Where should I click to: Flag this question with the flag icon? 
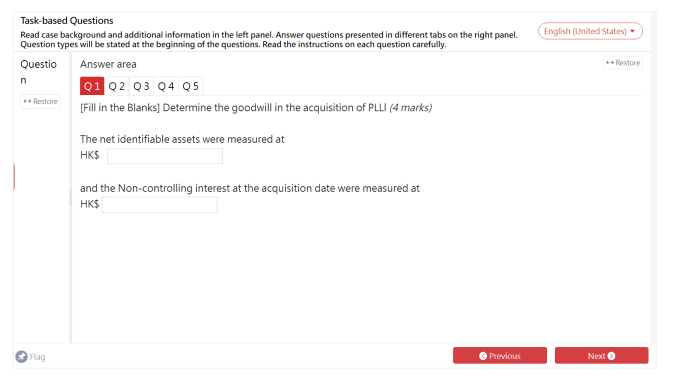[x=21, y=357]
